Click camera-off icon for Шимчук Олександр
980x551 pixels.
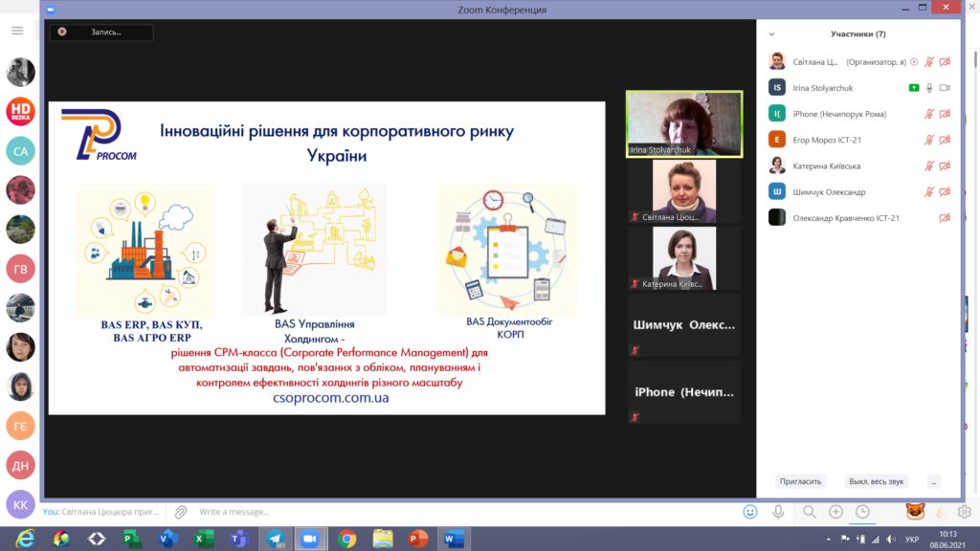[x=945, y=191]
